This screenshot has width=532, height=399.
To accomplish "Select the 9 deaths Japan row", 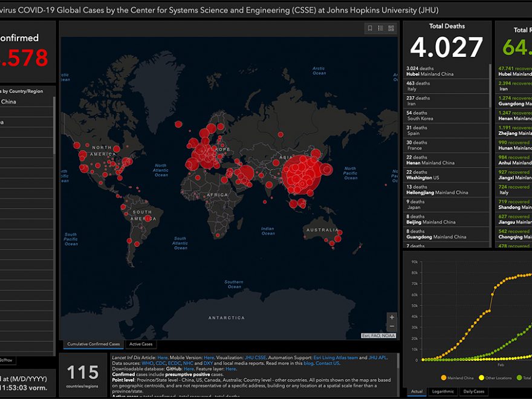I will [x=446, y=204].
